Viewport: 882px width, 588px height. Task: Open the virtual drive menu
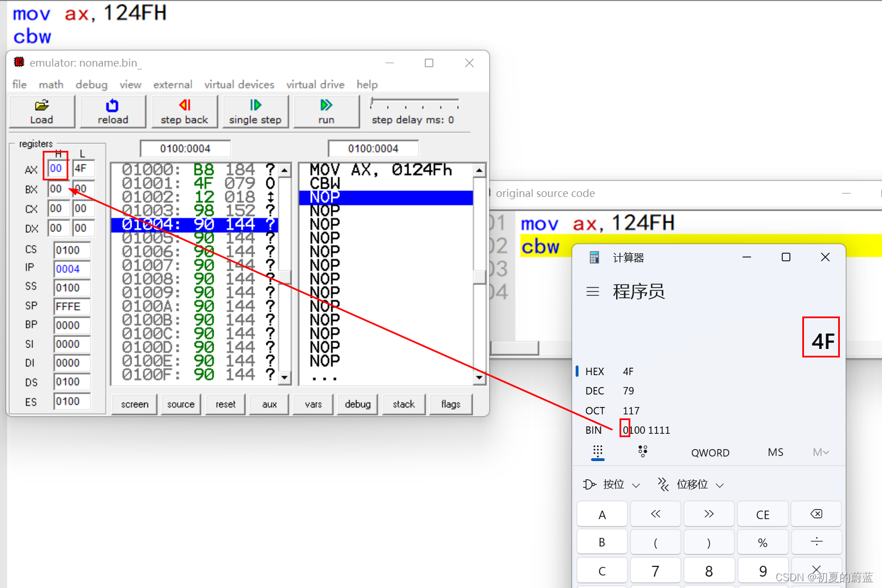[x=315, y=84]
